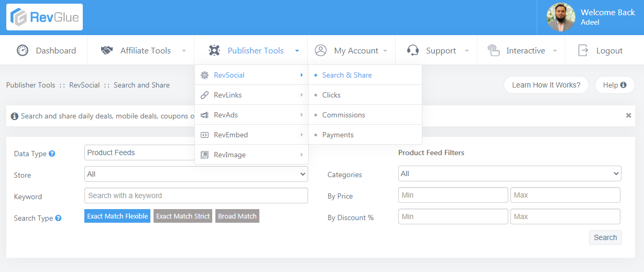Choose Commissions from the RevSocial submenu
The width and height of the screenshot is (644, 272).
tap(344, 115)
